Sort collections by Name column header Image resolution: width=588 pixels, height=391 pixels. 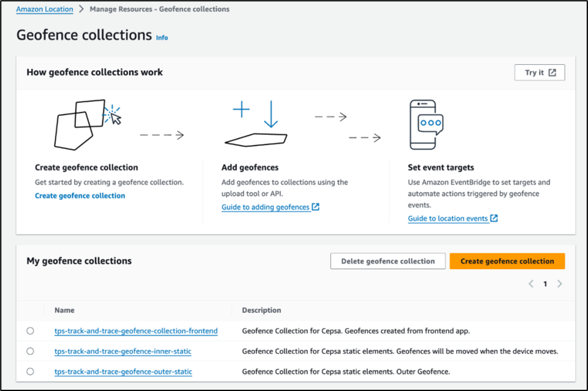(64, 310)
